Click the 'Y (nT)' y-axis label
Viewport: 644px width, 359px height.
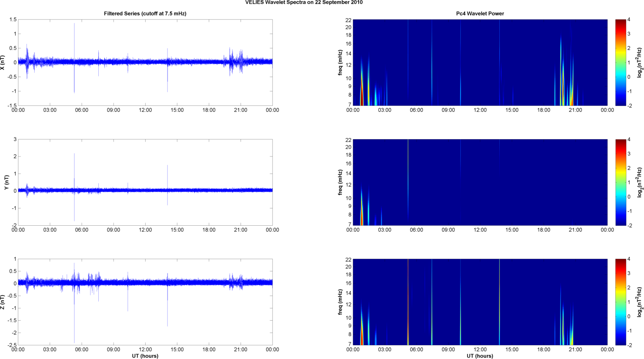point(6,182)
